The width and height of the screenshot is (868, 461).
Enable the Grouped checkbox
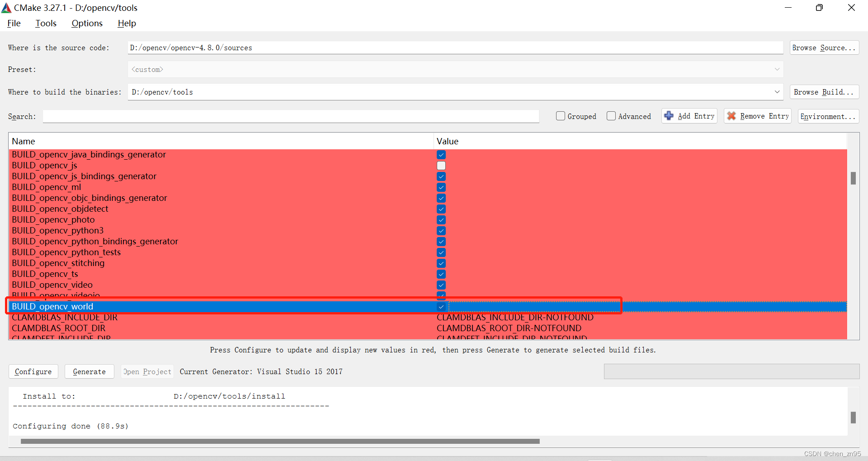click(x=560, y=116)
